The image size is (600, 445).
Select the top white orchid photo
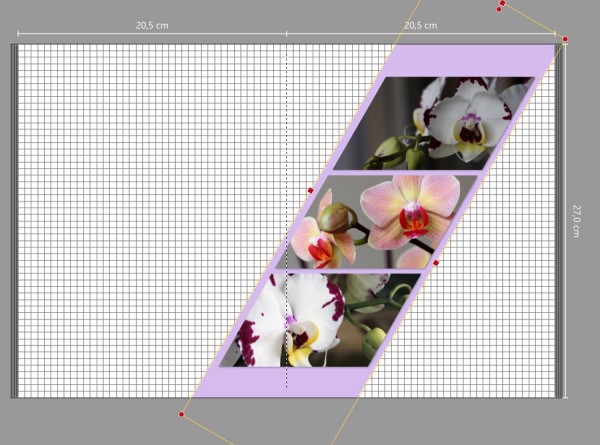434,123
